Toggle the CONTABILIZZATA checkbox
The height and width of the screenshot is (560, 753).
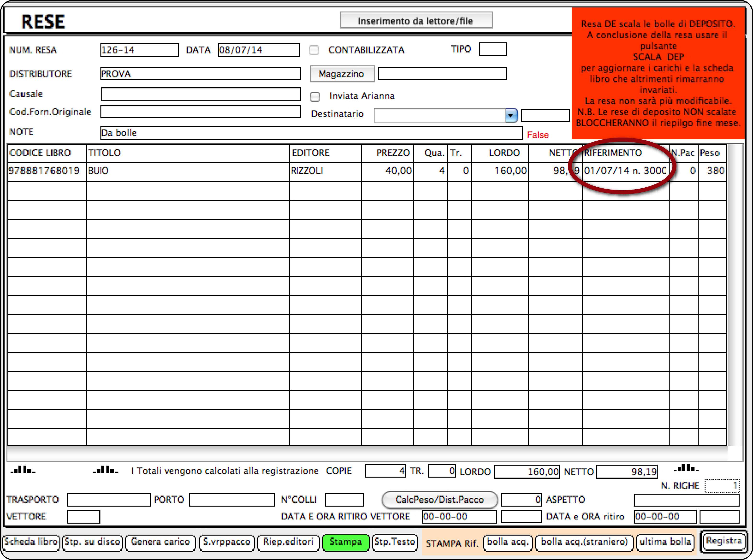pos(314,50)
